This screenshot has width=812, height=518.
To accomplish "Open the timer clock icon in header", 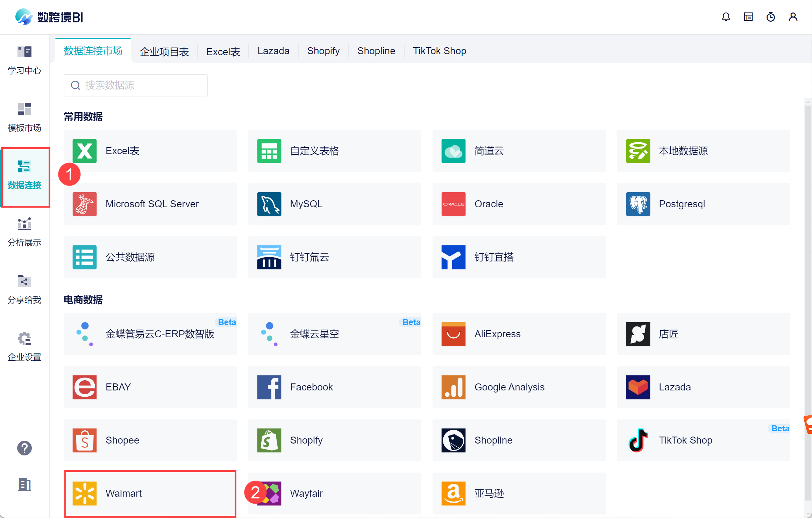I will pos(770,17).
